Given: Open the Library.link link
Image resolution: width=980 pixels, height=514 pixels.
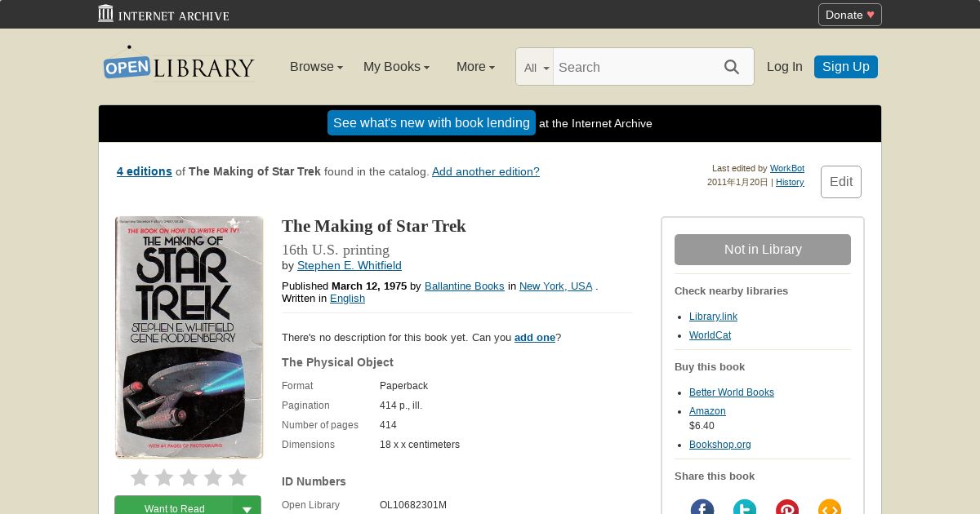Looking at the screenshot, I should (713, 317).
